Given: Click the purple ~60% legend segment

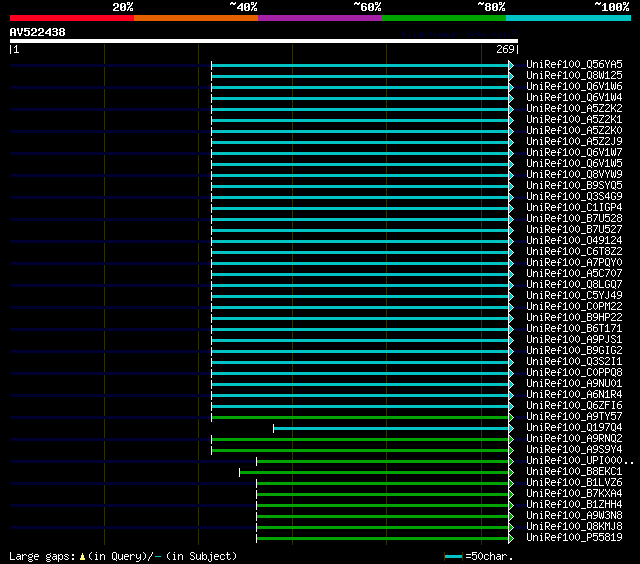Looking at the screenshot, I should [x=320, y=18].
